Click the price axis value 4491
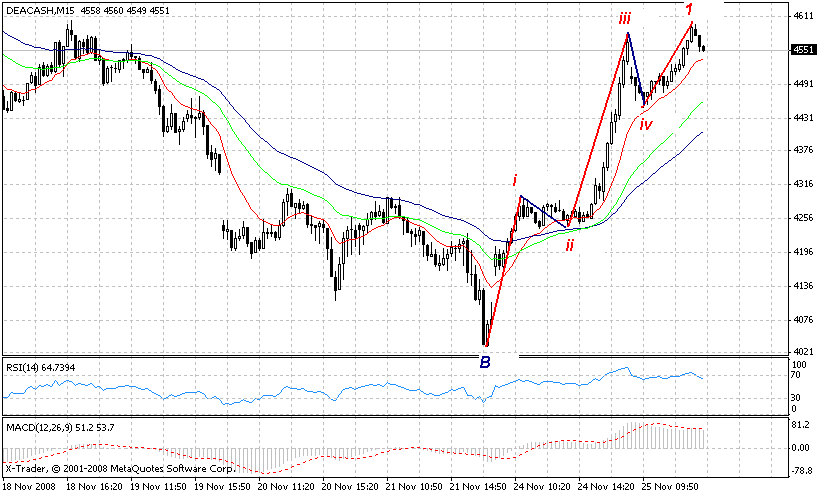 click(803, 84)
